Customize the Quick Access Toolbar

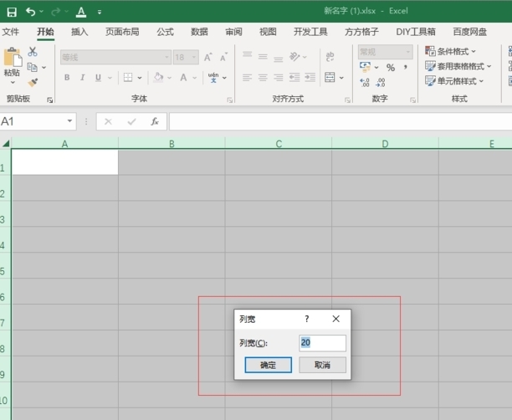click(x=100, y=13)
